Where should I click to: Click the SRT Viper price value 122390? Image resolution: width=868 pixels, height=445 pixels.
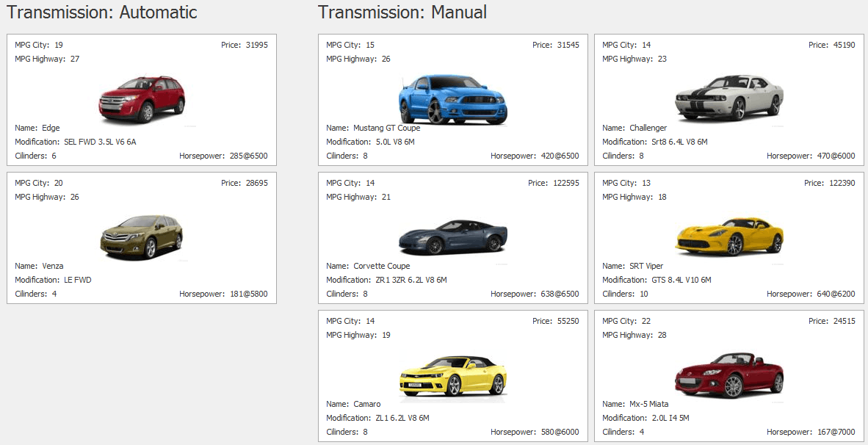click(x=842, y=183)
